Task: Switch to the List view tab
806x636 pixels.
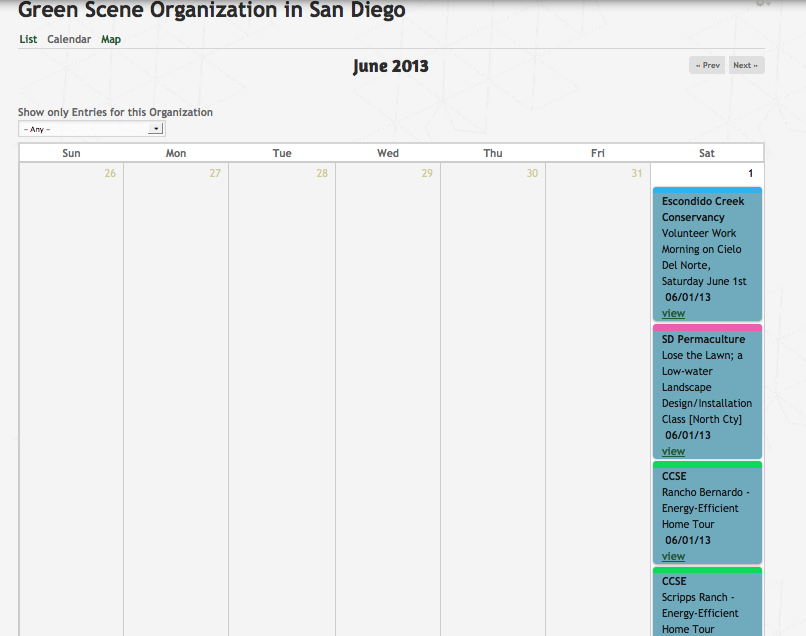Action: tap(28, 40)
